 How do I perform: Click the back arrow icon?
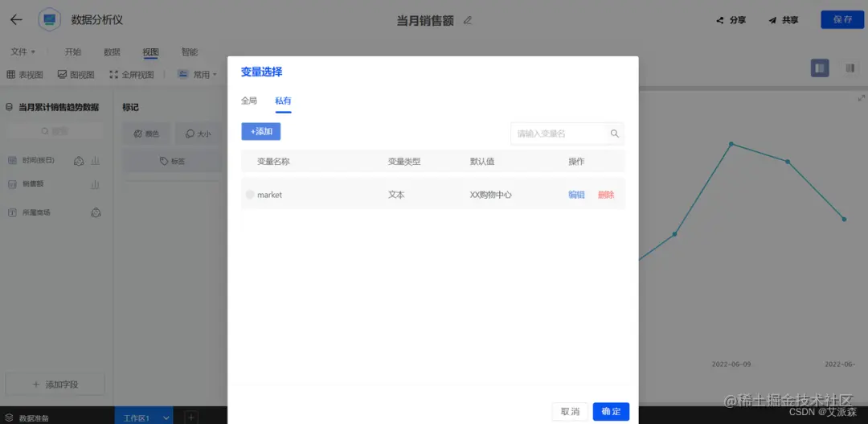coord(16,20)
